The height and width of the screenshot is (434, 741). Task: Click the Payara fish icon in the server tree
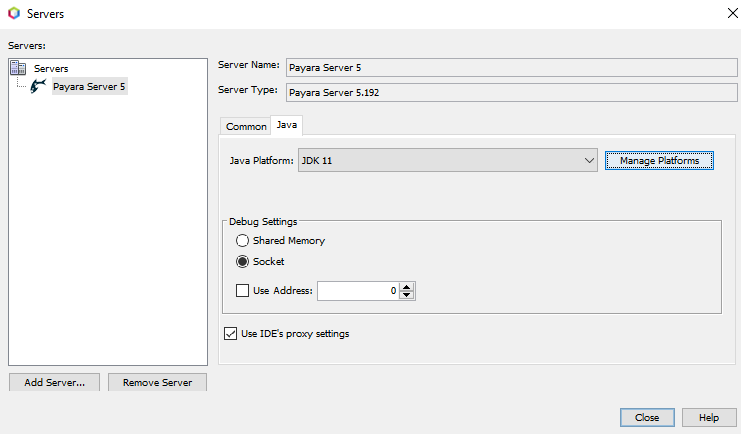(x=38, y=86)
